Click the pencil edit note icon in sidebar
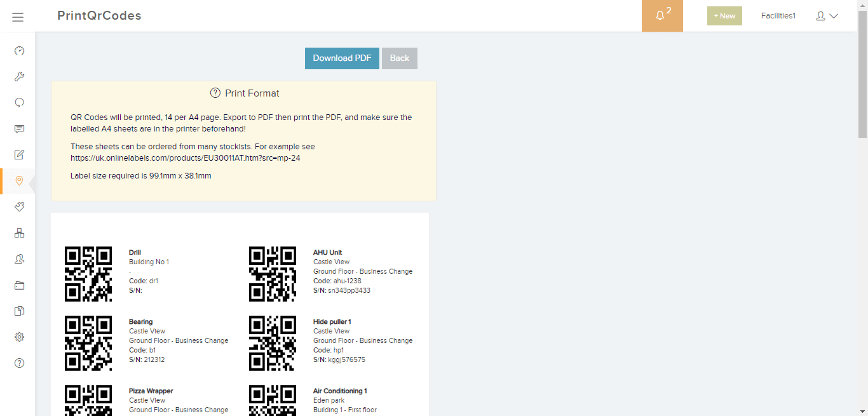 tap(19, 154)
